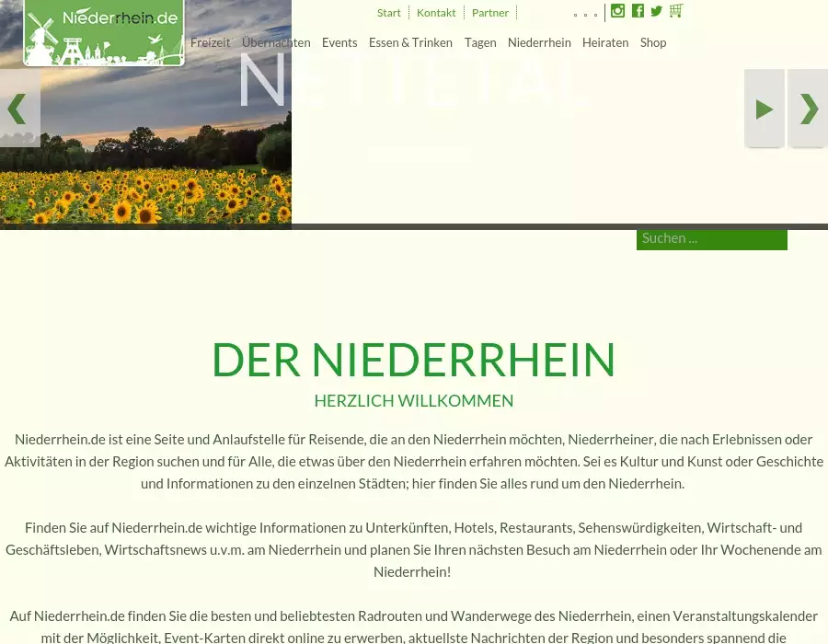The width and height of the screenshot is (828, 644).
Task: Open the Instagram profile icon
Action: pos(618,11)
